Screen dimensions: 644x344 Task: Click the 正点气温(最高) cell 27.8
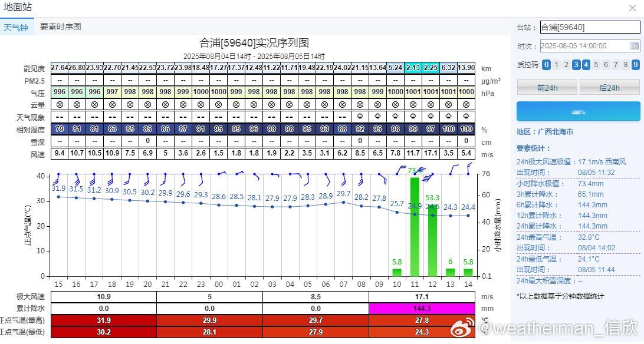tap(422, 320)
